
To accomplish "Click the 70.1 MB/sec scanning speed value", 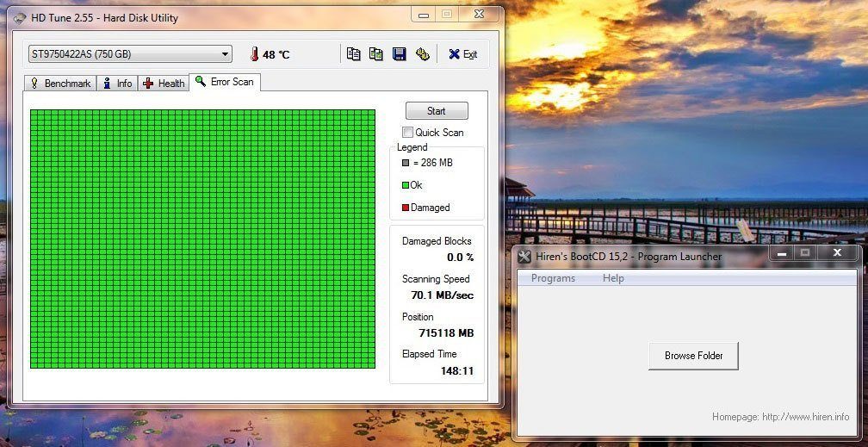I will [443, 295].
